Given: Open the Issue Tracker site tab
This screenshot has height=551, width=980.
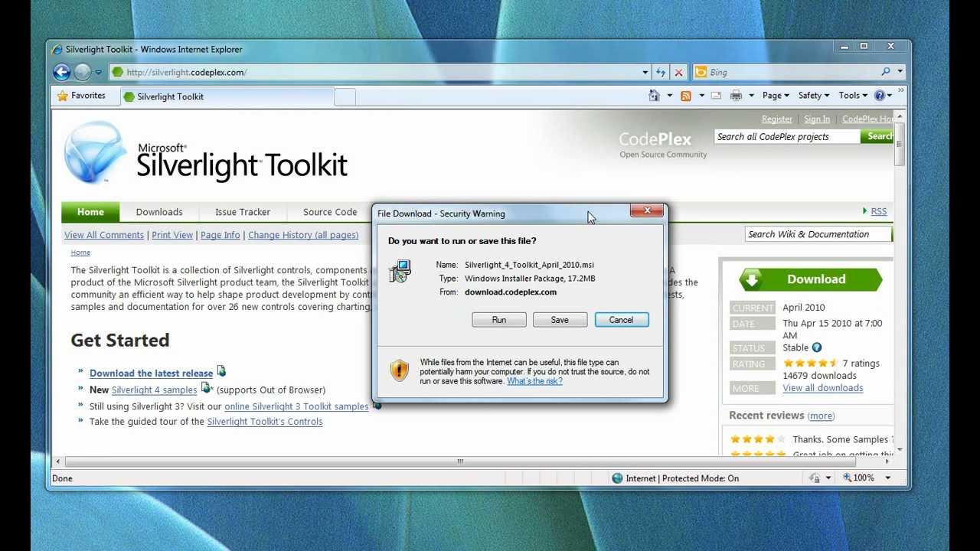Looking at the screenshot, I should (243, 212).
